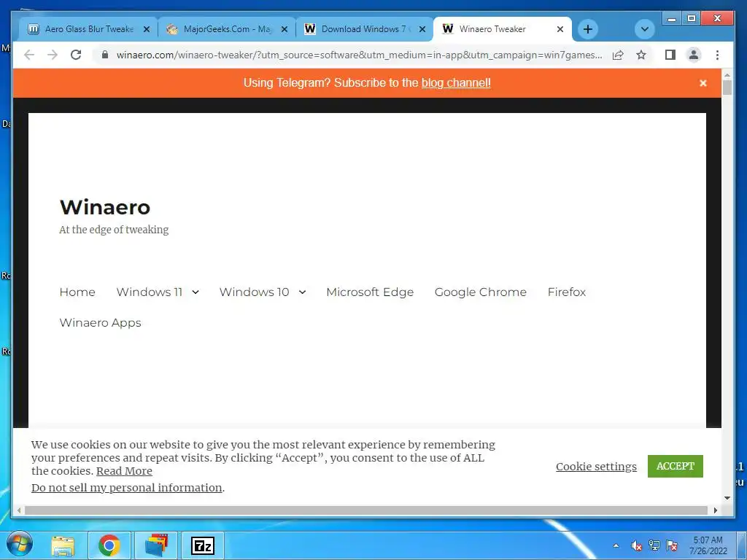Screen dimensions: 747x560
Task: Open the Chrome profile avatar
Action: (694, 55)
